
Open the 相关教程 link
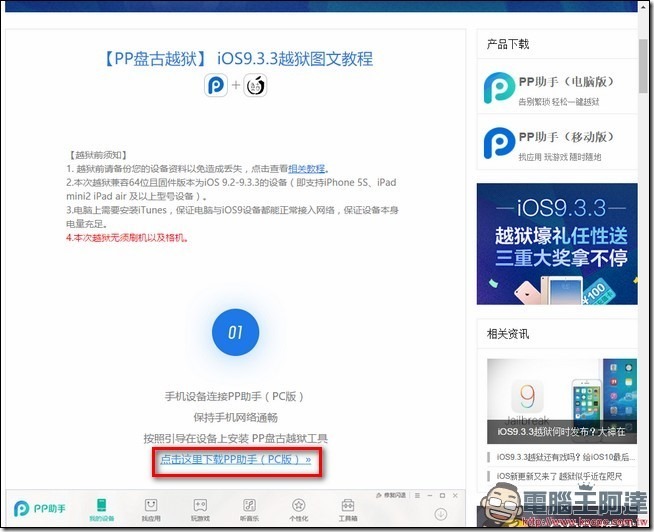pyautogui.click(x=307, y=169)
